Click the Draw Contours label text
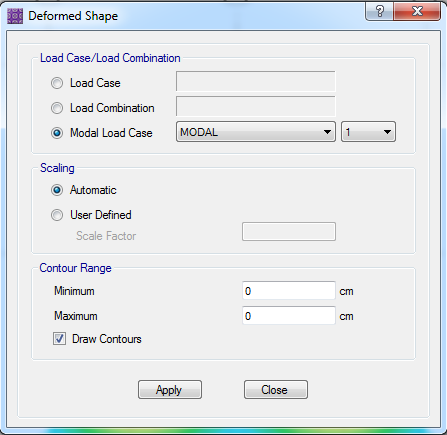Image resolution: width=447 pixels, height=435 pixels. (x=107, y=339)
